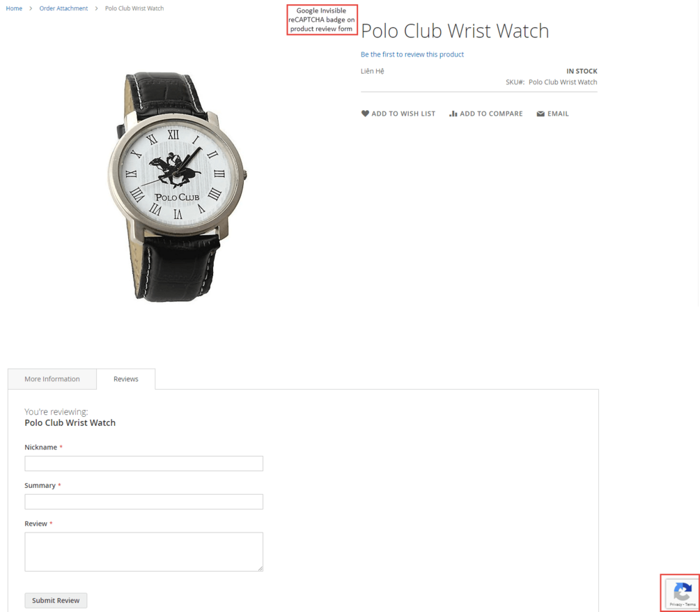The width and height of the screenshot is (700, 612).
Task: Click the Polo Club watch product image
Action: (x=177, y=187)
